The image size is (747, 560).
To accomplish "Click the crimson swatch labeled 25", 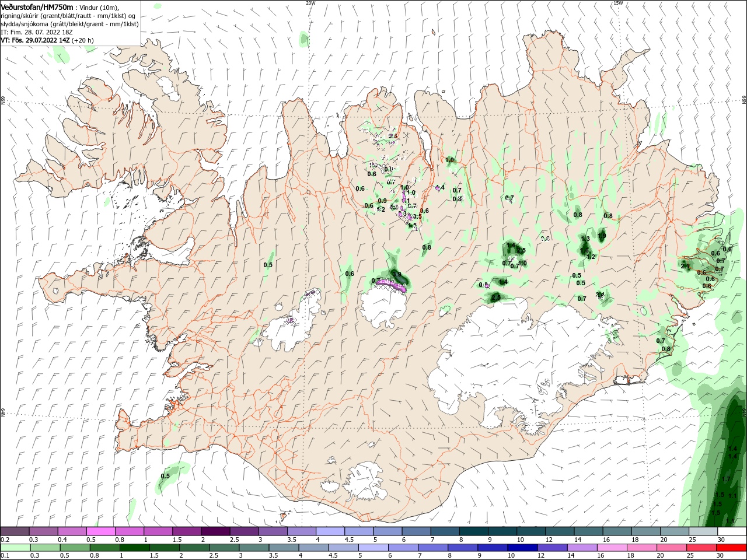I will click(x=703, y=548).
